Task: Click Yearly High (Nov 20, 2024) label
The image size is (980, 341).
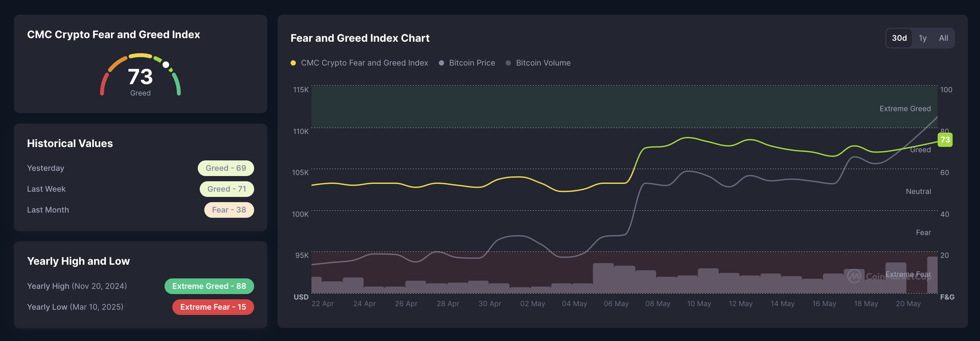Action: [x=77, y=286]
